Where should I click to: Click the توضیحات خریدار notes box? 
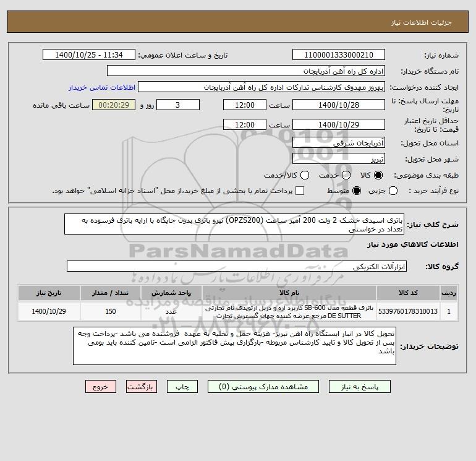pyautogui.click(x=234, y=346)
